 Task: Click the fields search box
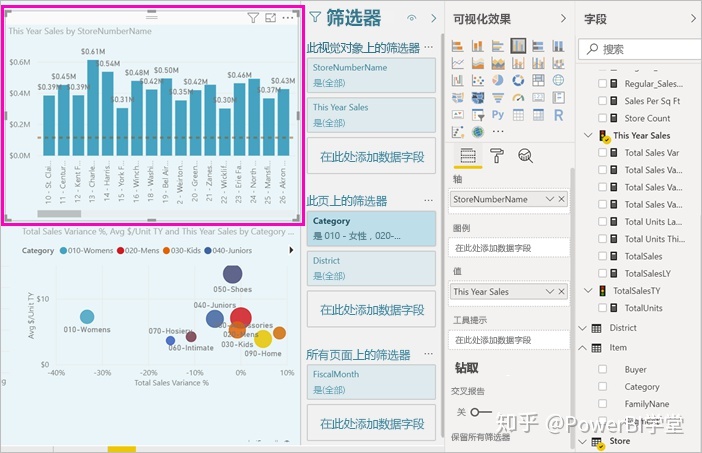(640, 49)
